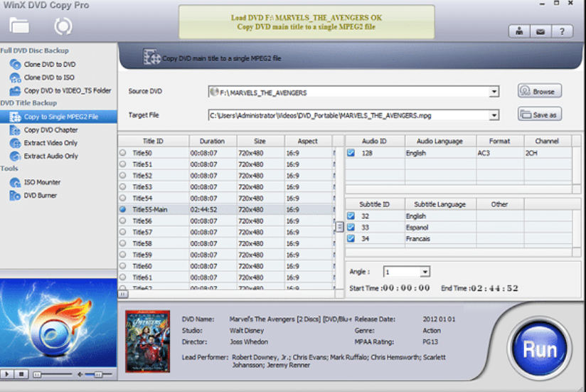Open the user registration icon button
The height and width of the screenshot is (392, 586).
click(x=519, y=31)
